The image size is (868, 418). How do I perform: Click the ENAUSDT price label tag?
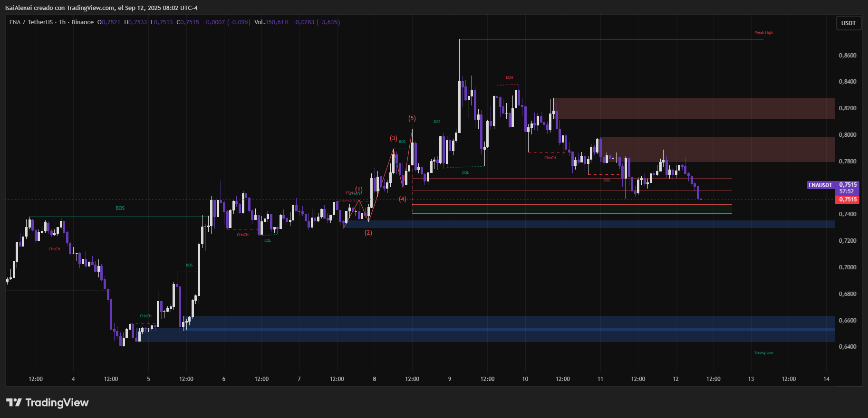coord(820,185)
